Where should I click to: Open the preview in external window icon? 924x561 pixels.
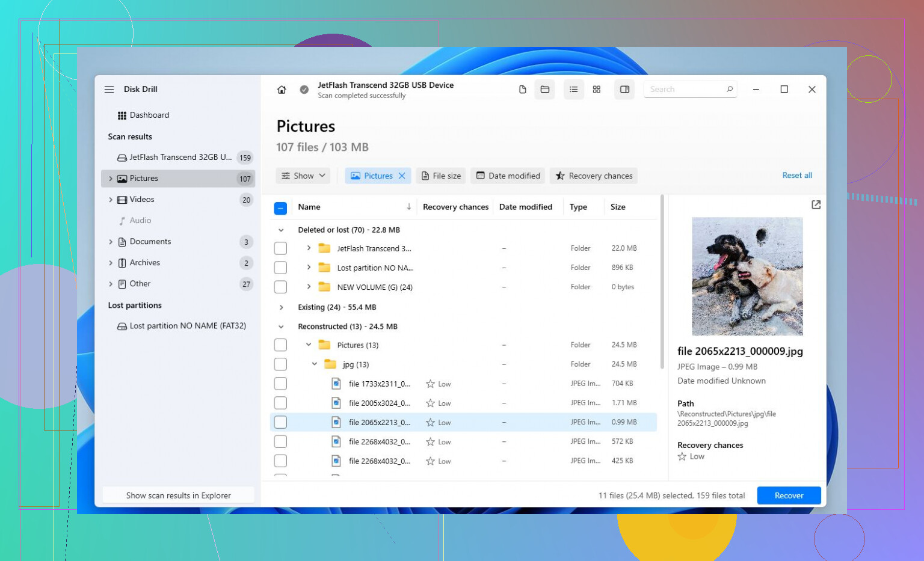tap(816, 205)
